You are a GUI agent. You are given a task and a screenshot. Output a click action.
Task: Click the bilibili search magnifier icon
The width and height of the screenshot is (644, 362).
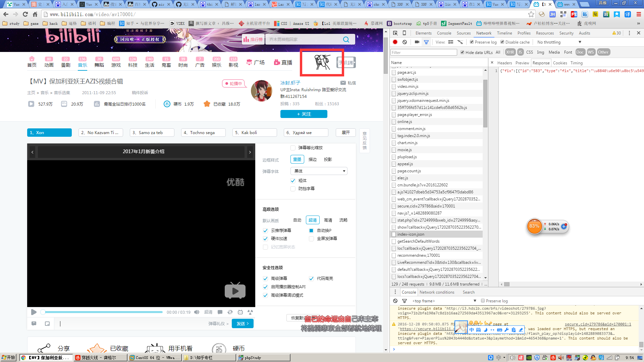click(x=346, y=40)
